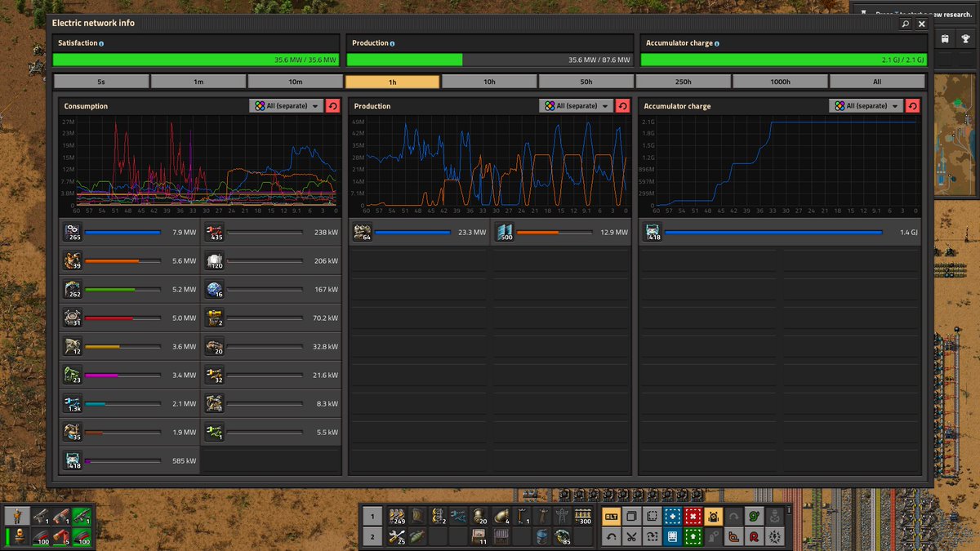
Task: Click the Production info tooltip icon in header
Action: [393, 43]
